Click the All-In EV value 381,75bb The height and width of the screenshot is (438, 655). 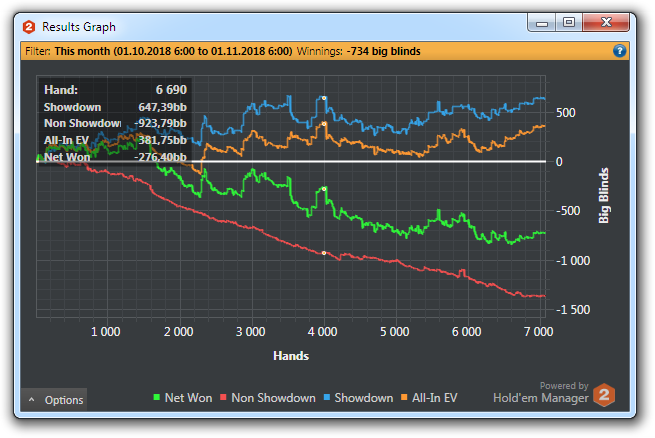[x=162, y=140]
